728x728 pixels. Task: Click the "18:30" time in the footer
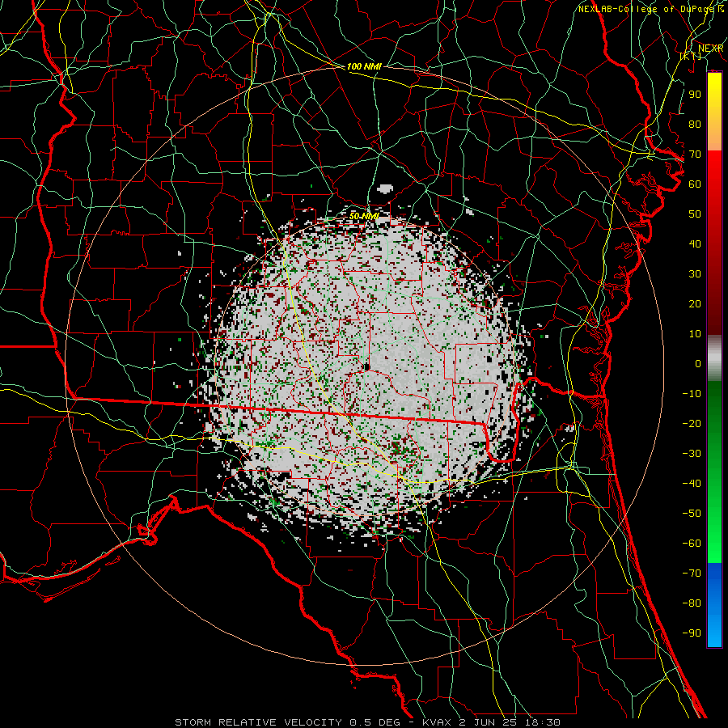click(544, 722)
